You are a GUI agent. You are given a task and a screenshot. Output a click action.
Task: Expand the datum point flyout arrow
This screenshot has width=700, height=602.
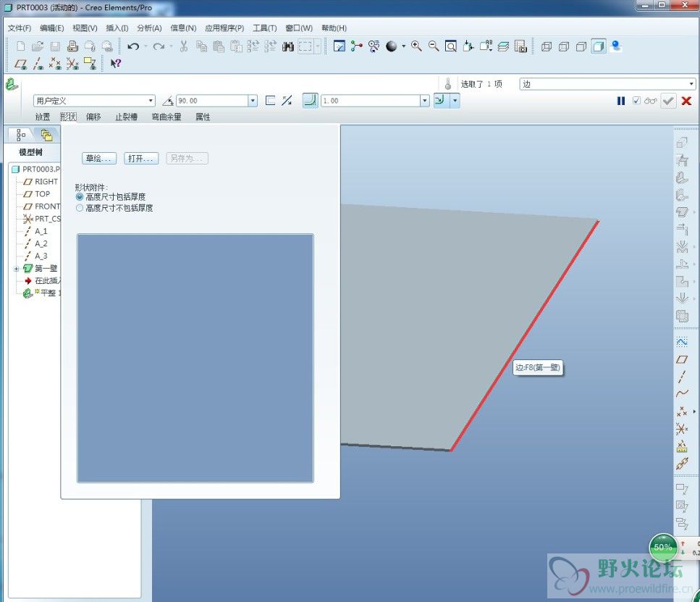point(694,411)
